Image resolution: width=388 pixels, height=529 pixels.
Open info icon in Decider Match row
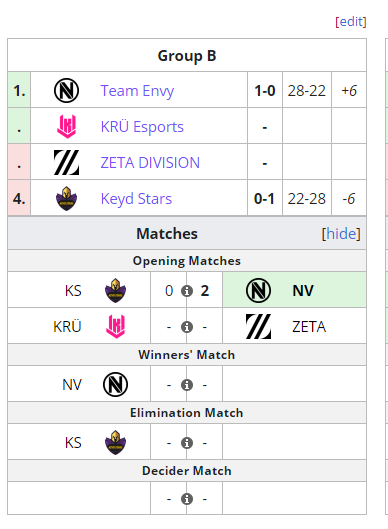(187, 499)
